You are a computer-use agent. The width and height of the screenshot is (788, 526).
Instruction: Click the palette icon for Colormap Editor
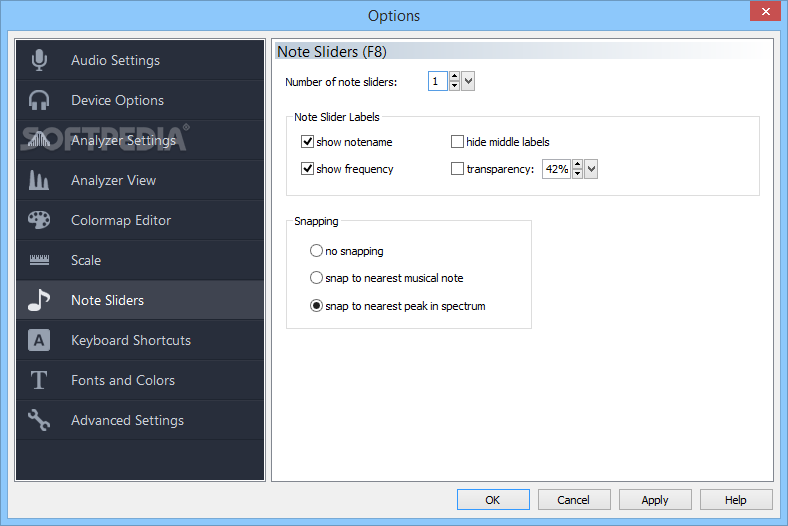click(39, 220)
